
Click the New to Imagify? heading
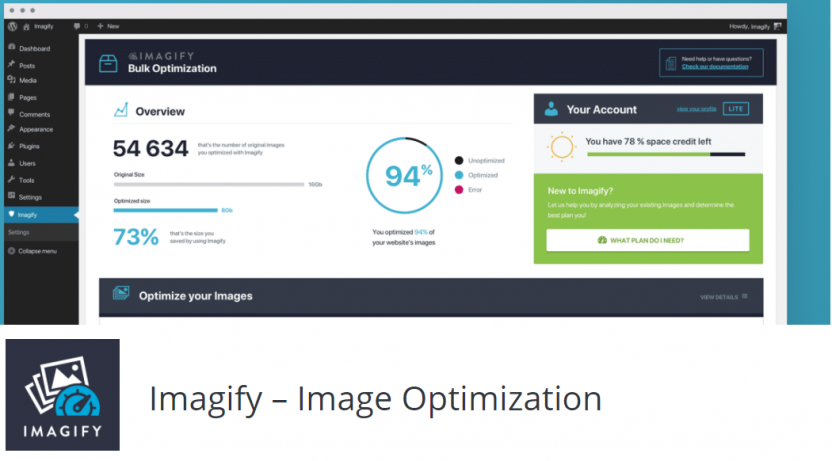pos(580,191)
